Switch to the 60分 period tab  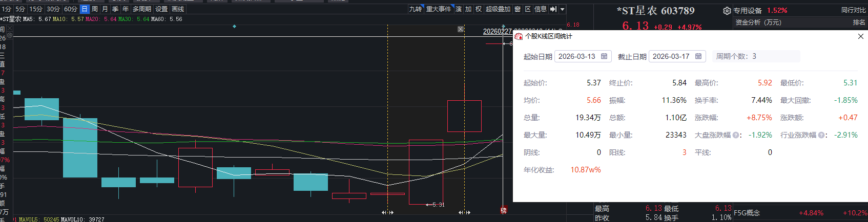[x=70, y=9]
